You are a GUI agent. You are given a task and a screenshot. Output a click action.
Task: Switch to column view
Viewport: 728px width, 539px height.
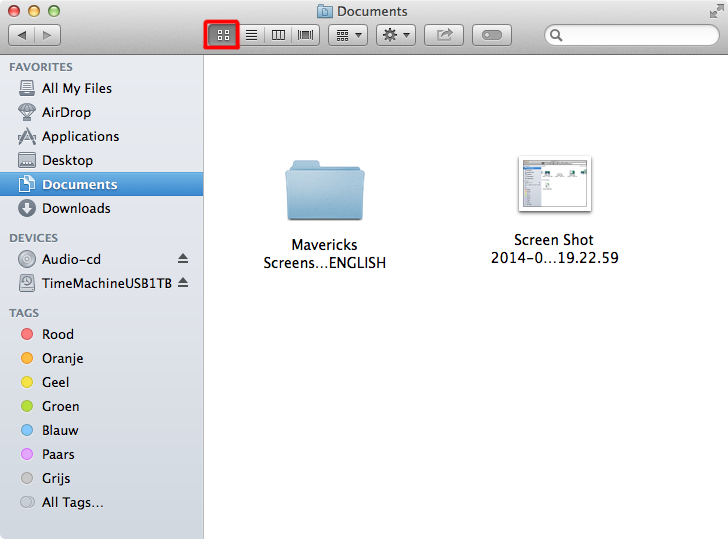pyautogui.click(x=278, y=35)
